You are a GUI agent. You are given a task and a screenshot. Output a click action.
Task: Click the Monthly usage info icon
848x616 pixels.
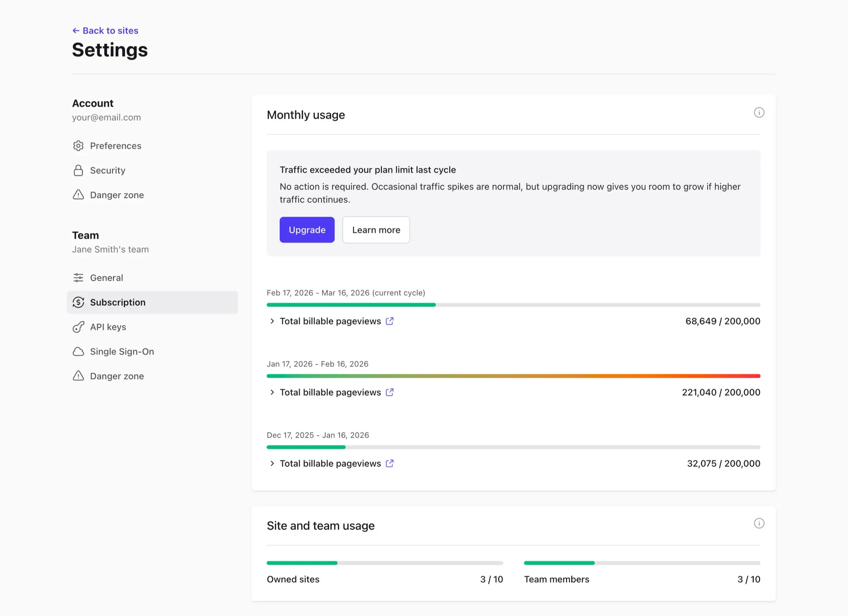(759, 113)
